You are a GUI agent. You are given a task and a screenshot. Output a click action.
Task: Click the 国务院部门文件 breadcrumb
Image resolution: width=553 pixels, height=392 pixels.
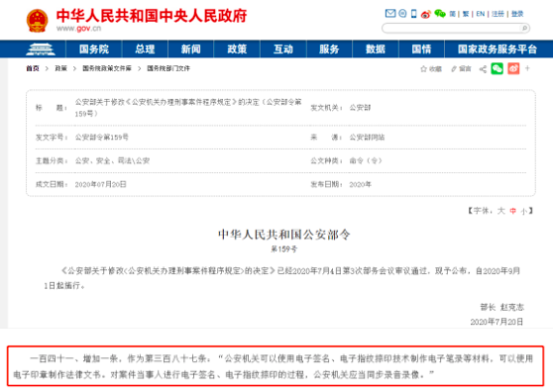pos(168,68)
